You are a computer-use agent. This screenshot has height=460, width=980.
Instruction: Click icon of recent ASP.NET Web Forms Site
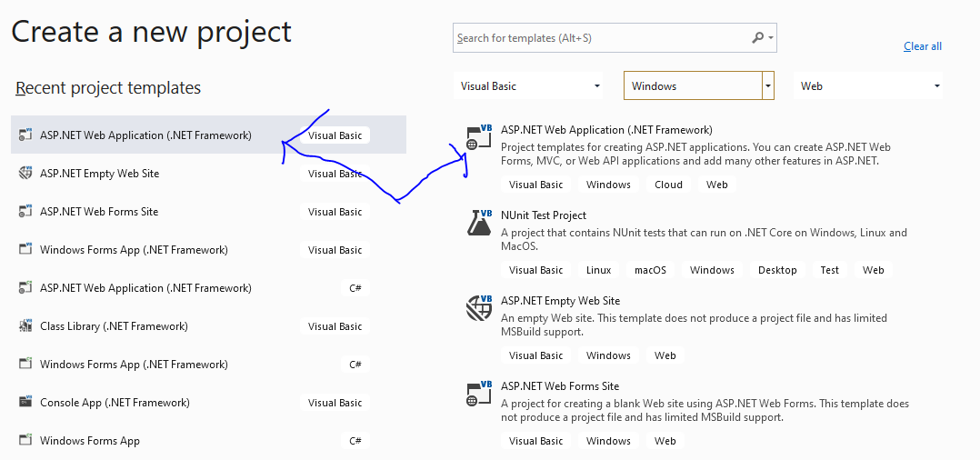tap(25, 211)
